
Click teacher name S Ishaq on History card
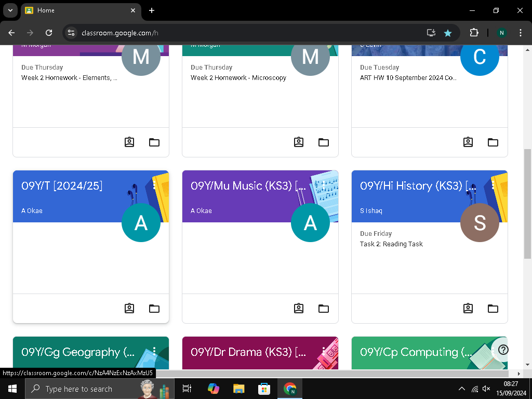pyautogui.click(x=371, y=211)
